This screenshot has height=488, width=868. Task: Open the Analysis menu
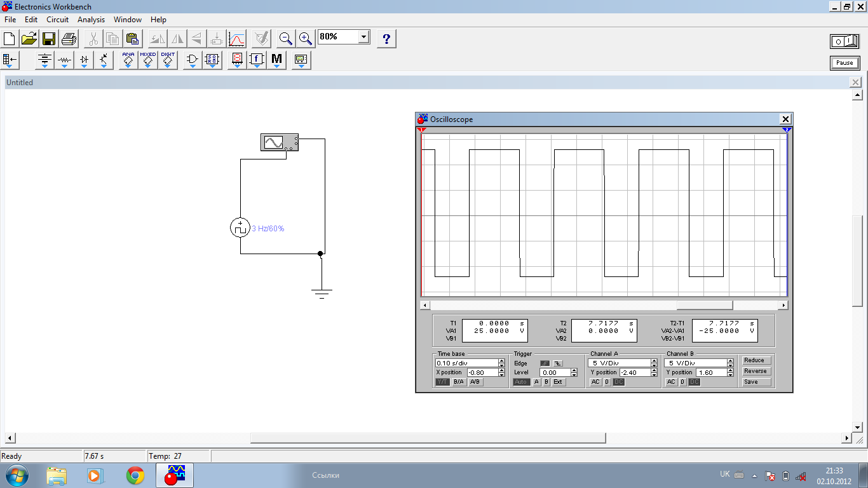pos(91,20)
